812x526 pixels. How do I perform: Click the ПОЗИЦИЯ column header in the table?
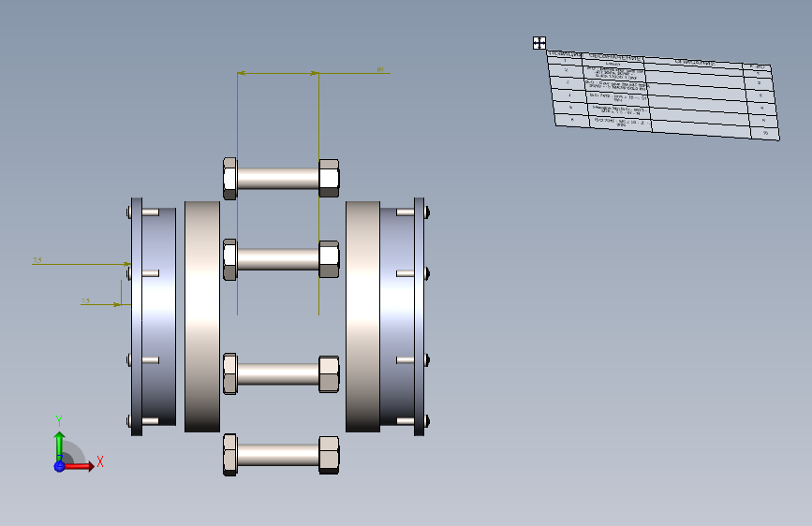[x=565, y=54]
